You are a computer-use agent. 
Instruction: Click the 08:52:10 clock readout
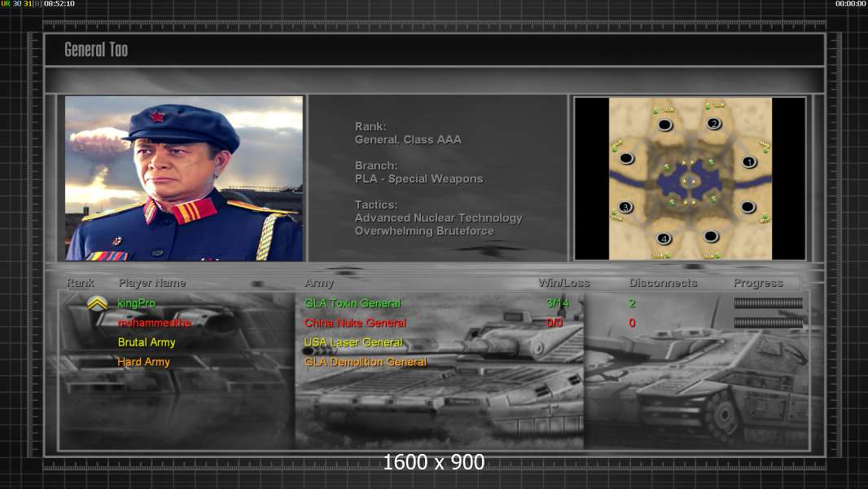[59, 3]
